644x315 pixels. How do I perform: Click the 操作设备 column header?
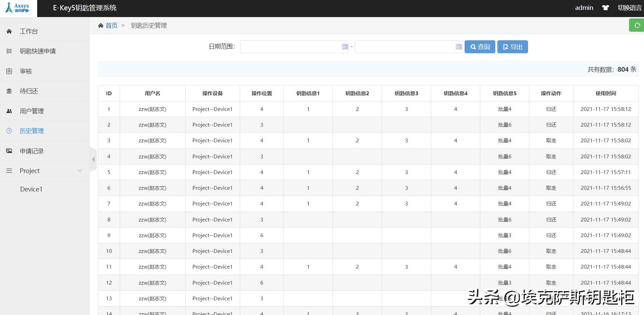coord(213,94)
